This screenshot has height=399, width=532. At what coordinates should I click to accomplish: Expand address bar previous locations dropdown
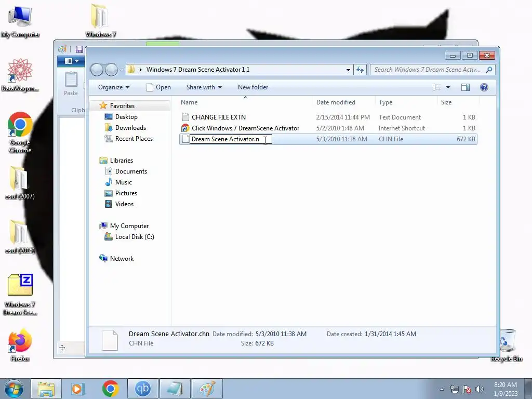pos(348,70)
